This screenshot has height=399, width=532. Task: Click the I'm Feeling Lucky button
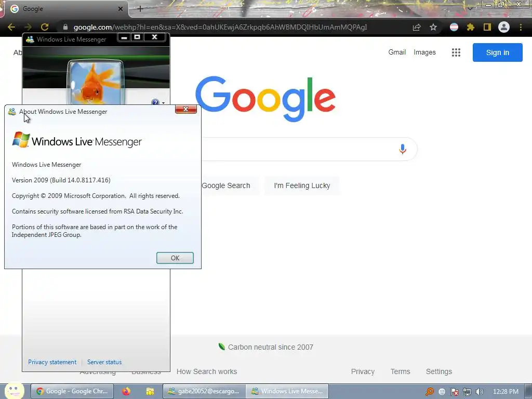pyautogui.click(x=302, y=185)
